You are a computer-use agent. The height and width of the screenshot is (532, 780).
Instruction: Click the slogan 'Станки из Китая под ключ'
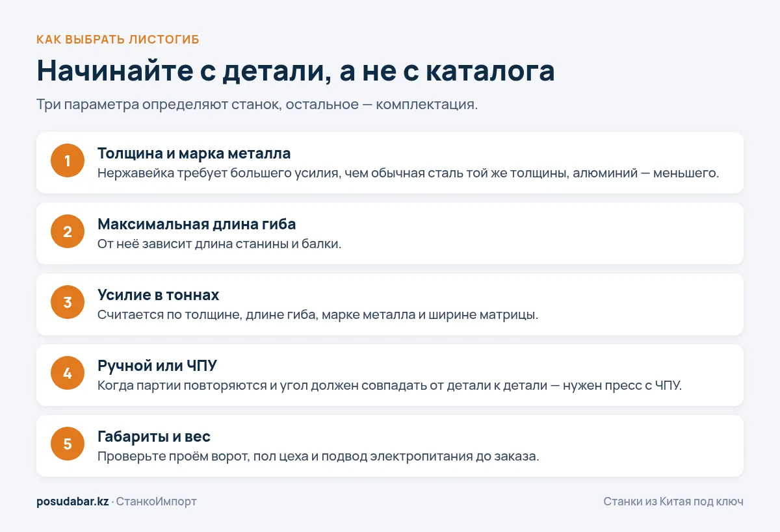(673, 501)
